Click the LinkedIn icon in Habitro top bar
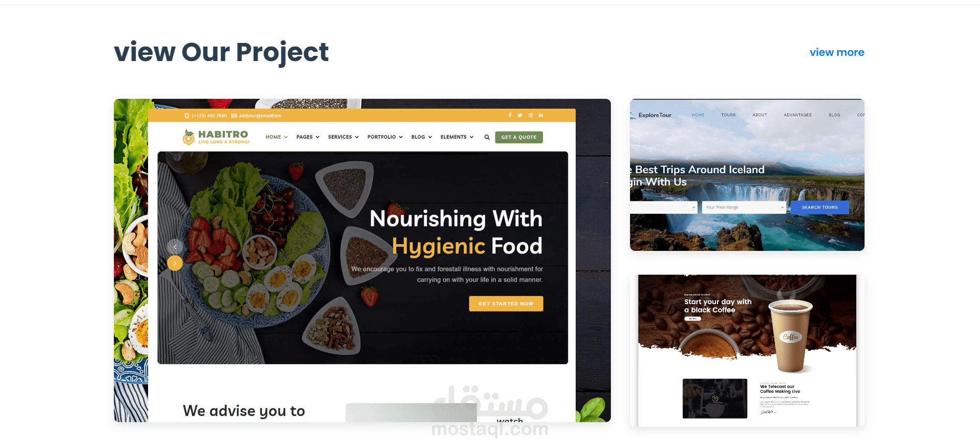This screenshot has width=980, height=448. (x=541, y=115)
